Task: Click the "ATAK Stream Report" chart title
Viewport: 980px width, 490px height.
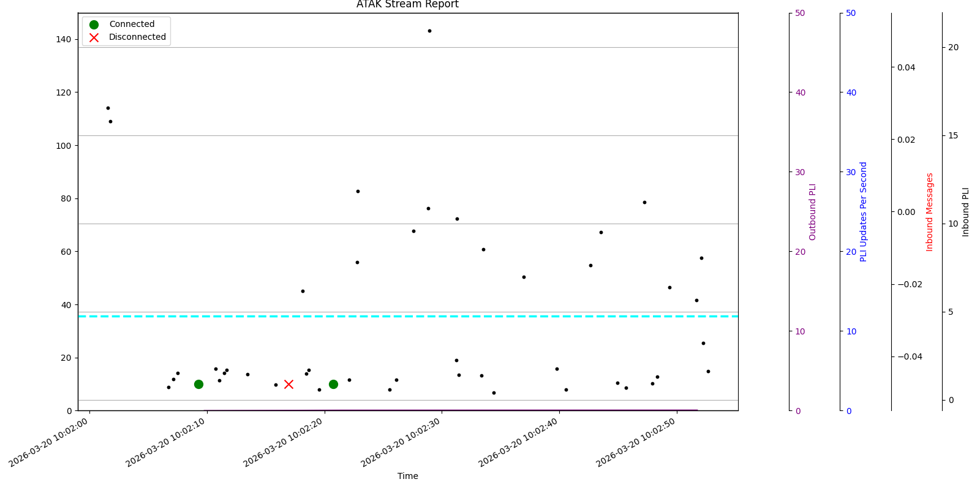Action: point(407,5)
